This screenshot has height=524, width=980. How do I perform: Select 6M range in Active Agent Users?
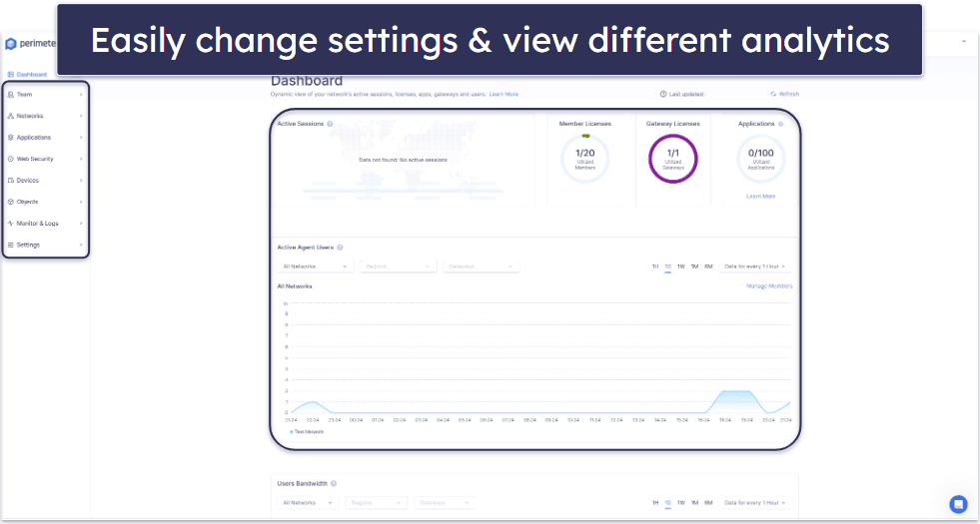(x=708, y=266)
